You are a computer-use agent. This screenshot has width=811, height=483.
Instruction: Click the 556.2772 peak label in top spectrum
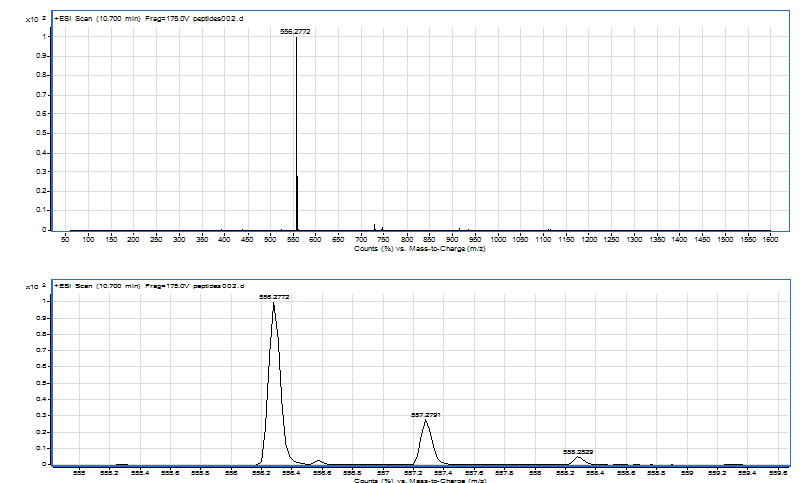coord(296,32)
